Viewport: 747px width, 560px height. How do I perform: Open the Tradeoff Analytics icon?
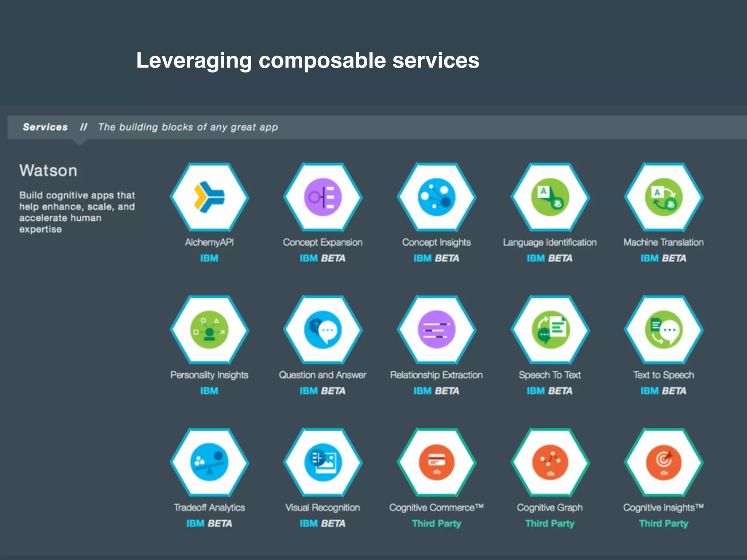209,462
